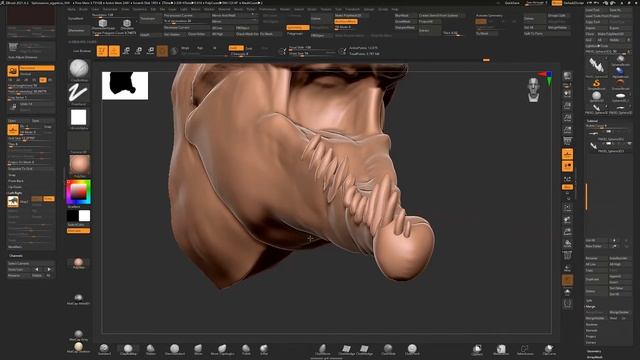Expand the Geometry palette section
The height and width of the screenshot is (360, 640).
[x=594, y=351]
